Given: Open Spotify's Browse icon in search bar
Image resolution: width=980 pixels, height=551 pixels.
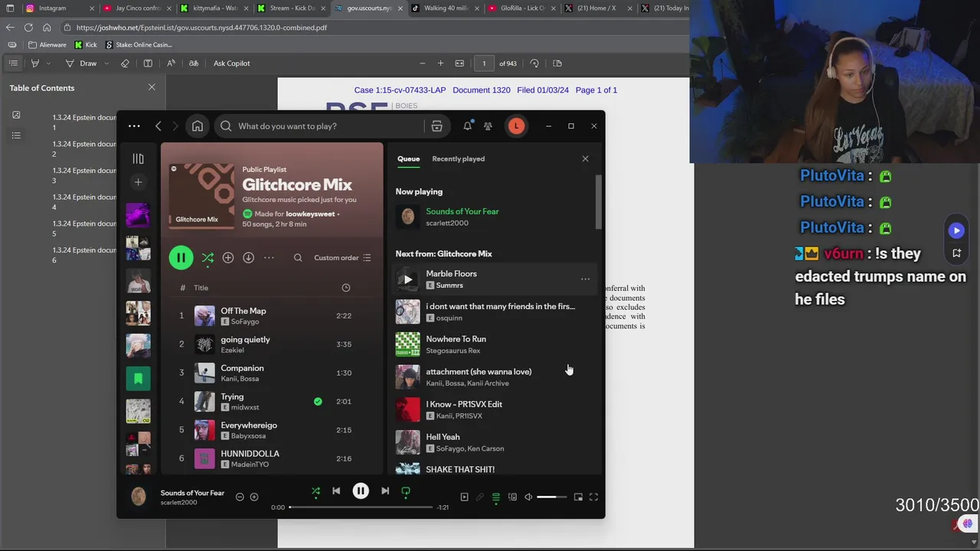Looking at the screenshot, I should tap(436, 126).
